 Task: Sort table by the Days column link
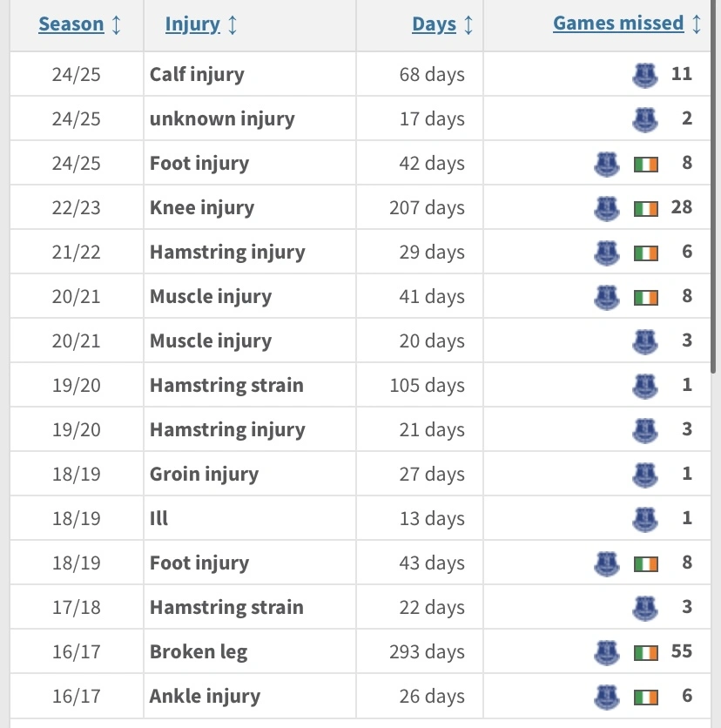click(434, 24)
